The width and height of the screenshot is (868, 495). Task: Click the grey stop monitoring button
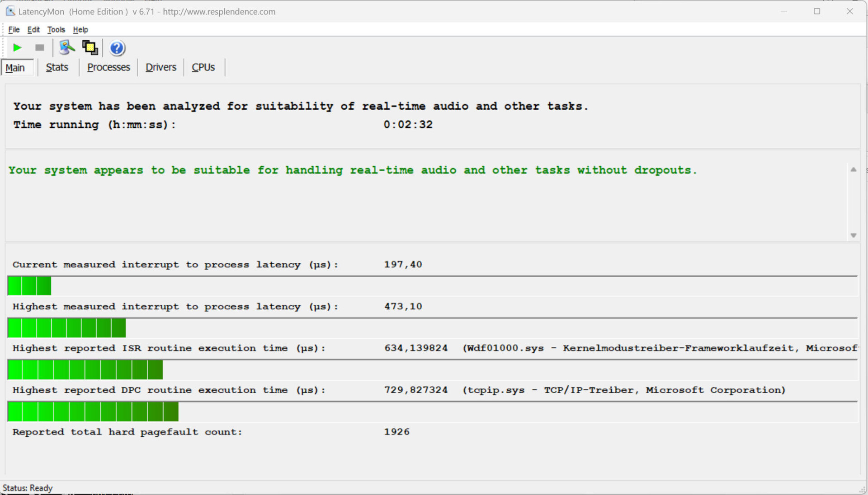pos(40,47)
